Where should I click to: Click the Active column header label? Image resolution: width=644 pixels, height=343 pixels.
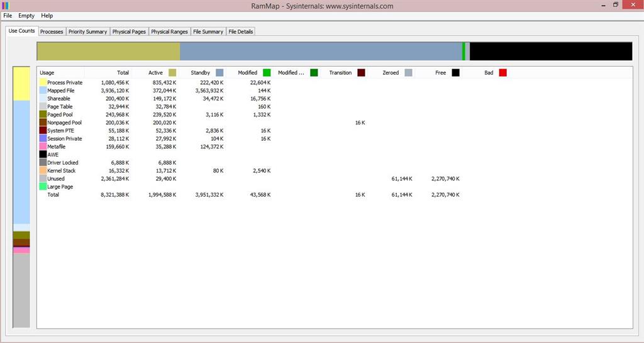pyautogui.click(x=155, y=73)
